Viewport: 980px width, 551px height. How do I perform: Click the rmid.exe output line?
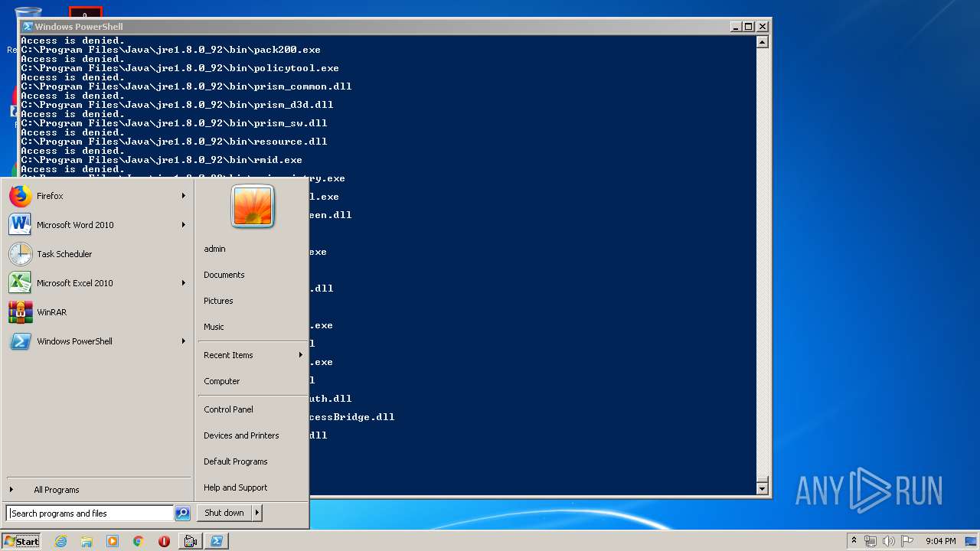coord(162,160)
